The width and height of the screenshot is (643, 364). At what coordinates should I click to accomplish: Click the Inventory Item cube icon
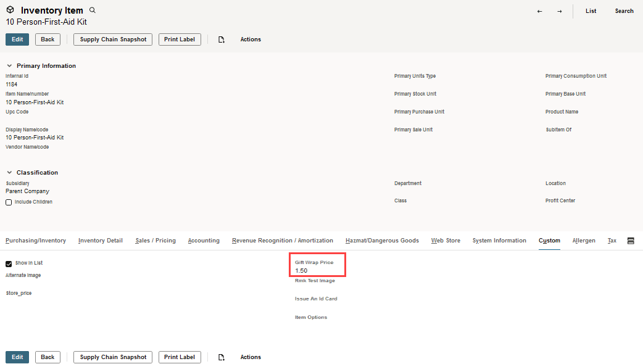(x=10, y=10)
